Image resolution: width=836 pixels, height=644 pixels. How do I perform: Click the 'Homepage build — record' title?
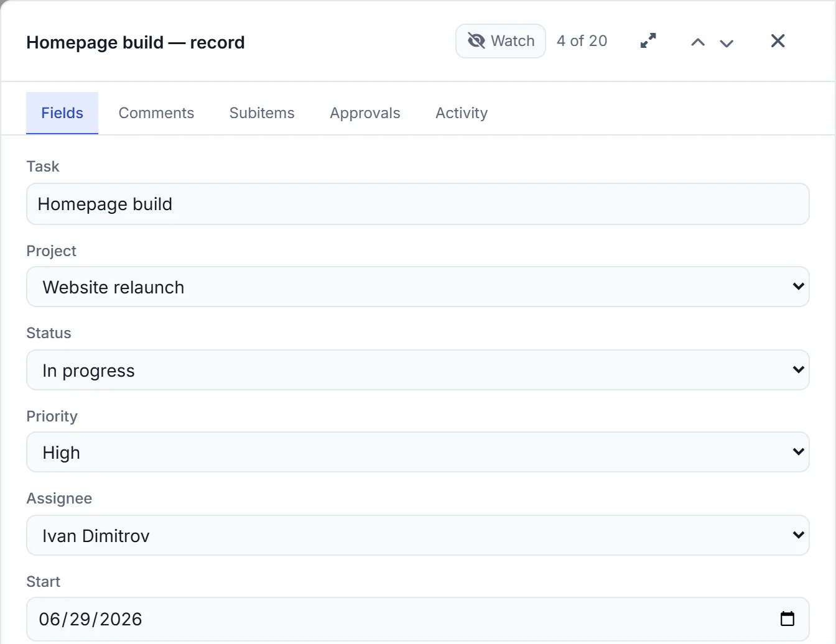(x=136, y=42)
